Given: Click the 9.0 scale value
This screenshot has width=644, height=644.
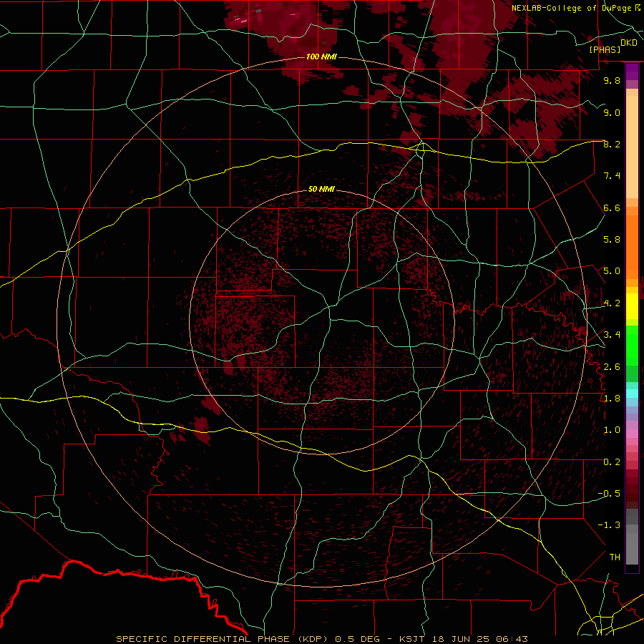Looking at the screenshot, I should pyautogui.click(x=612, y=112).
